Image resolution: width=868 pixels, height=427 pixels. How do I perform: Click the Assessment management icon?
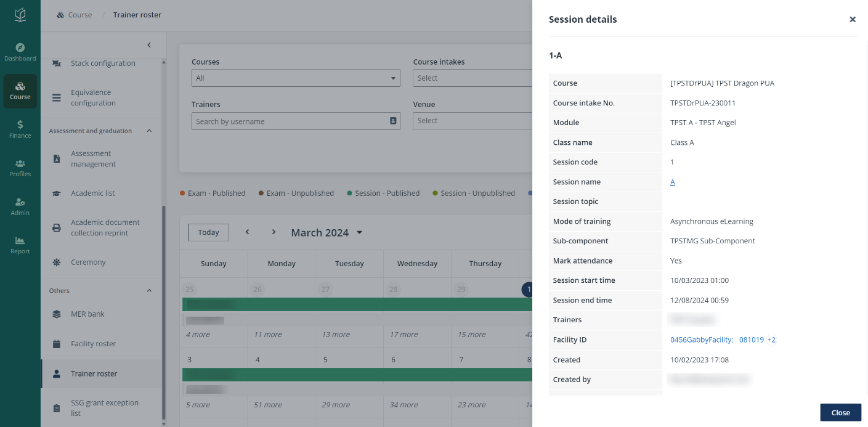57,159
